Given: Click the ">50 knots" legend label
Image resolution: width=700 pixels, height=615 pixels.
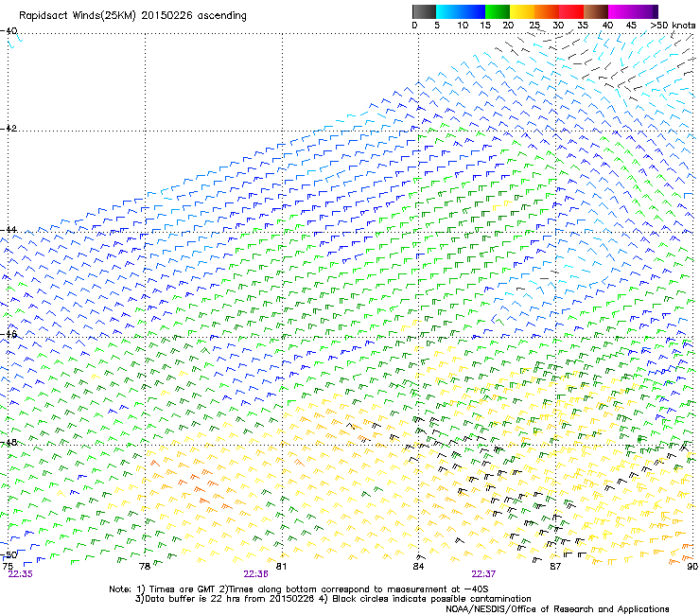Looking at the screenshot, I should [x=673, y=26].
